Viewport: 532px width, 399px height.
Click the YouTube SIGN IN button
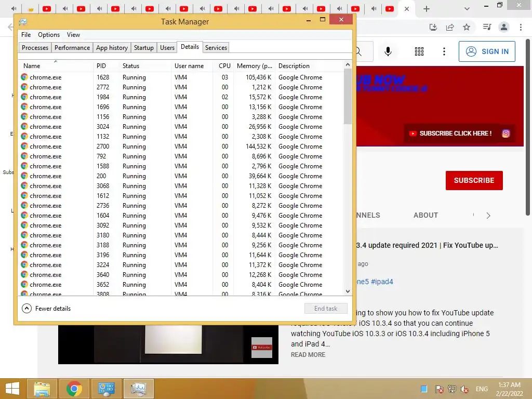point(487,51)
